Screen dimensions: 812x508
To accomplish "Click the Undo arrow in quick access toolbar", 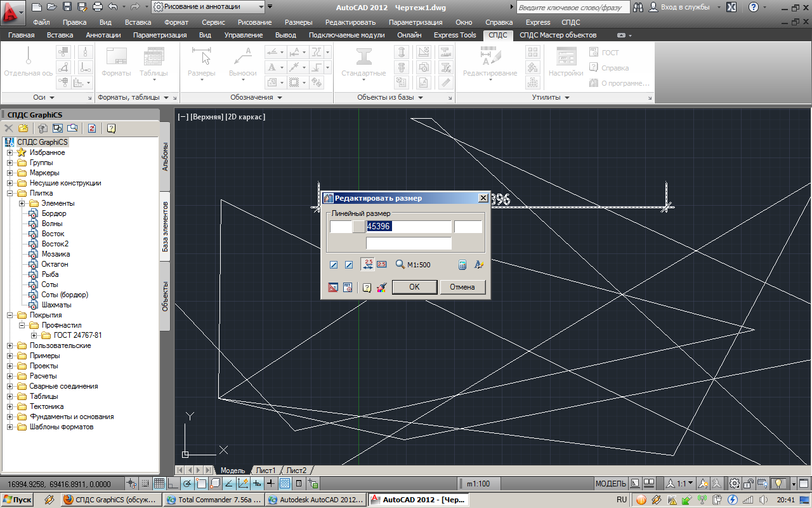I will coord(113,7).
